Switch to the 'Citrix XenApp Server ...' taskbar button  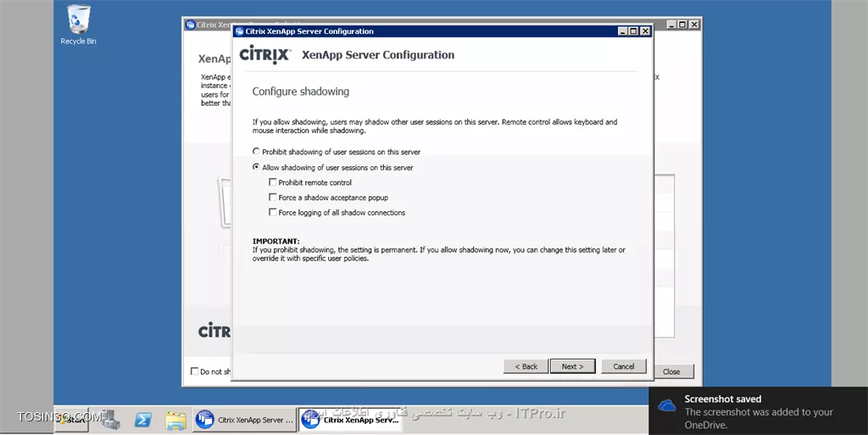[x=245, y=420]
